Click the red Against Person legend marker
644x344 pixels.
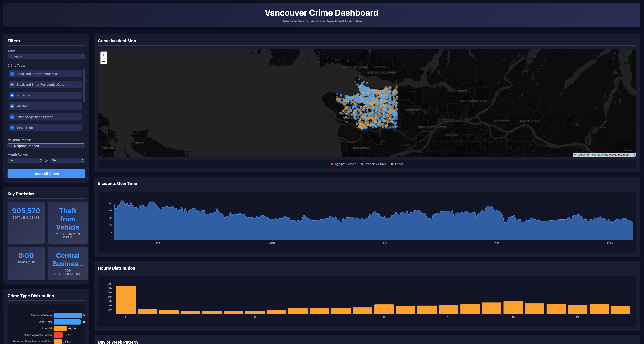(332, 164)
